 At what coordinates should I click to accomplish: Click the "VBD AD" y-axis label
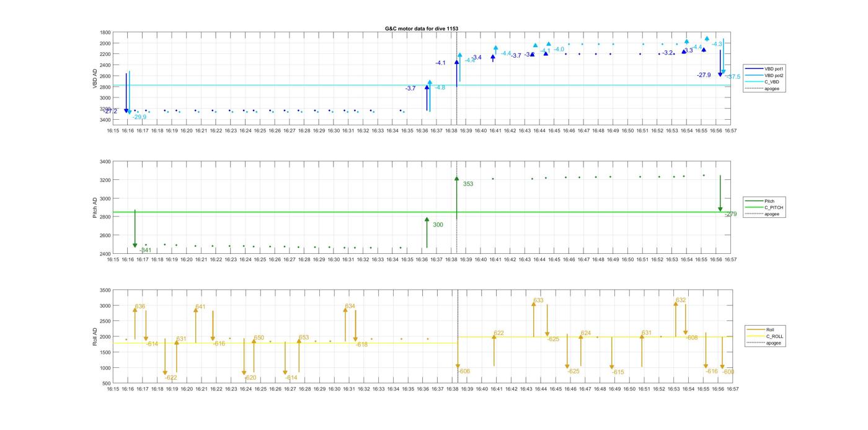(x=95, y=78)
